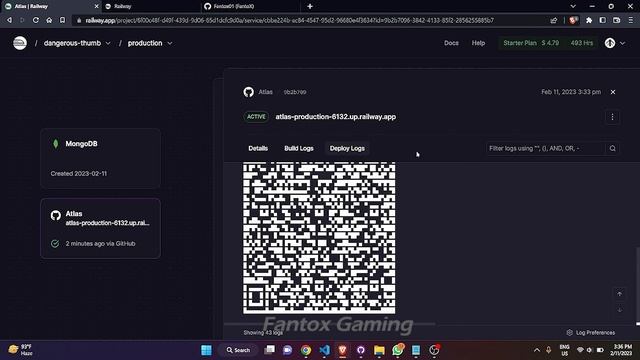The width and height of the screenshot is (640, 360).
Task: Click the taskbar Search box
Action: tap(238, 350)
